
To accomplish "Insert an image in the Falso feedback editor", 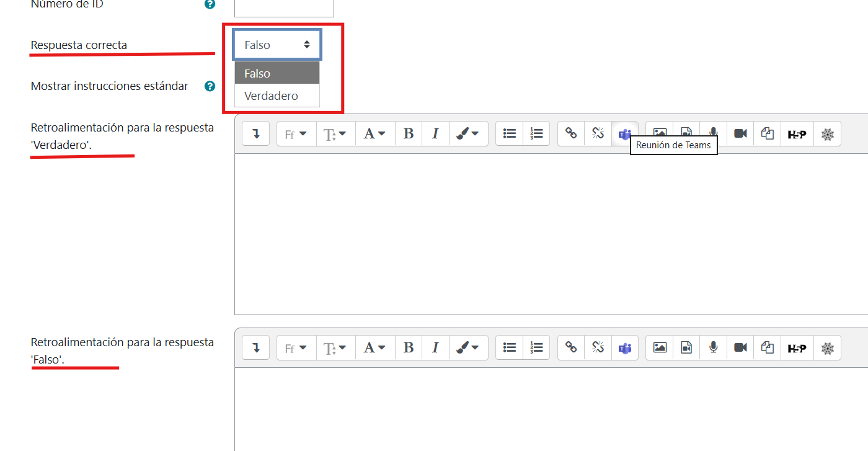I will (660, 348).
